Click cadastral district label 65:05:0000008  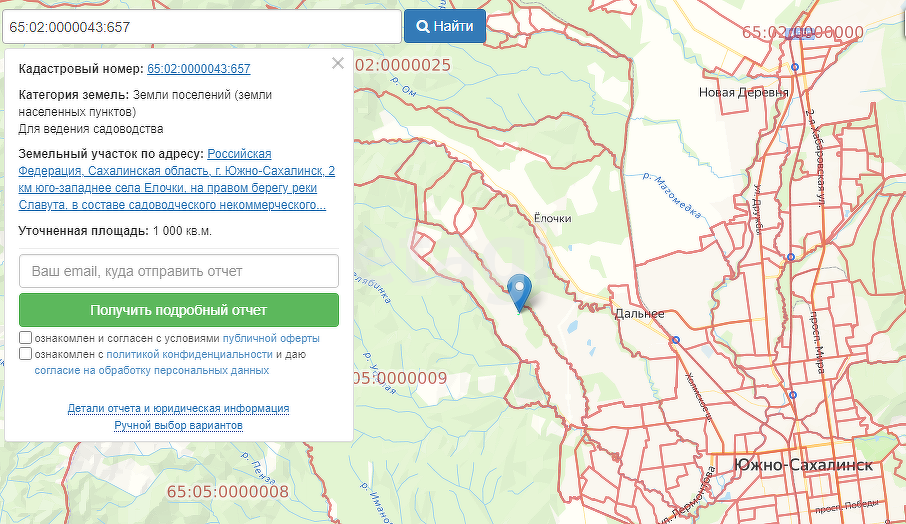[228, 492]
